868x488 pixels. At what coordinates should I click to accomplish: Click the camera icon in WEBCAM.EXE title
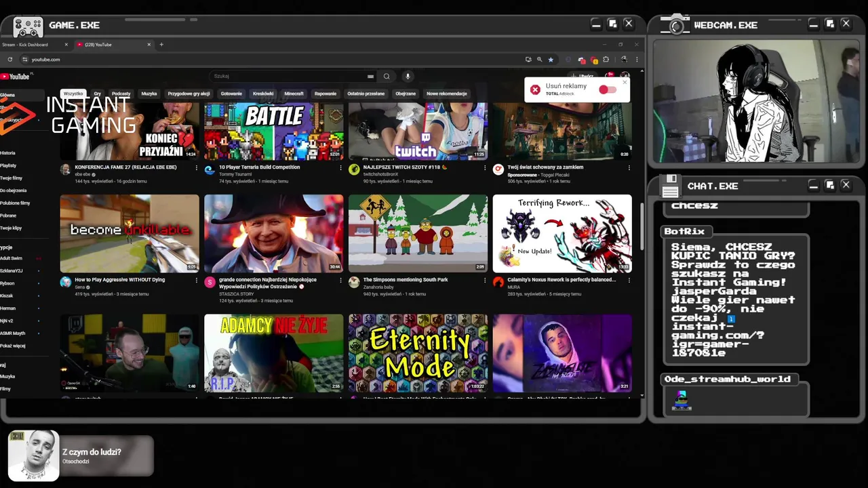pyautogui.click(x=675, y=24)
